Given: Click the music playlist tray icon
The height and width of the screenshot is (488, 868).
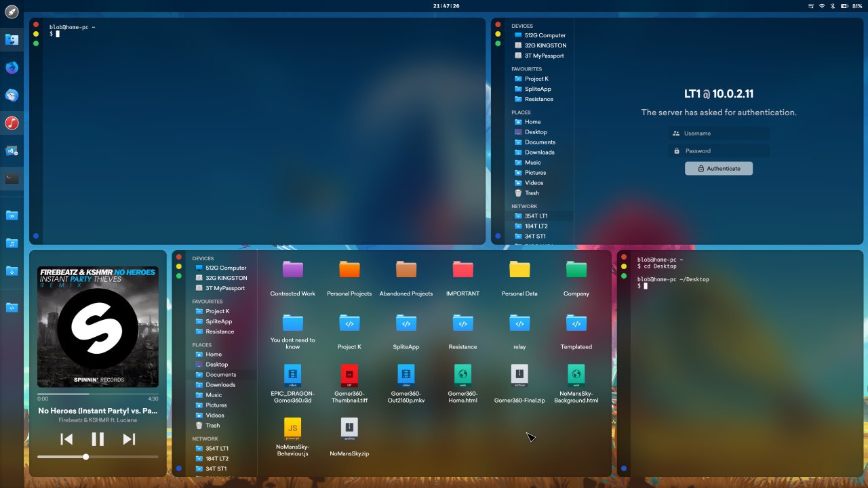Looking at the screenshot, I should tap(812, 5).
